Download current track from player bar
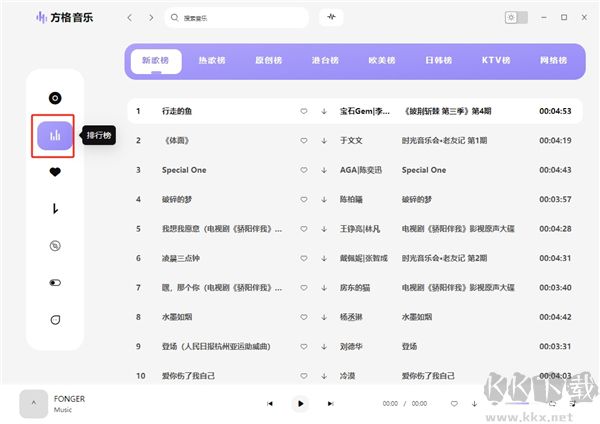The height and width of the screenshot is (424, 600). pyautogui.click(x=474, y=404)
